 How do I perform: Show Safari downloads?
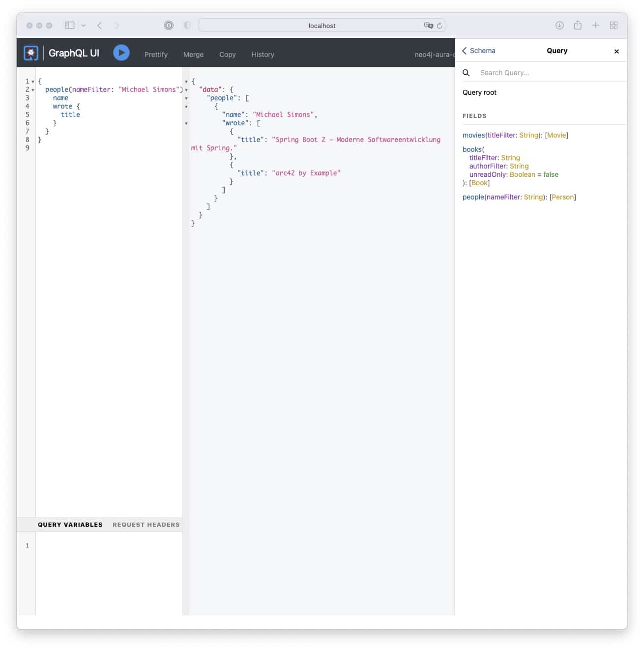point(559,26)
